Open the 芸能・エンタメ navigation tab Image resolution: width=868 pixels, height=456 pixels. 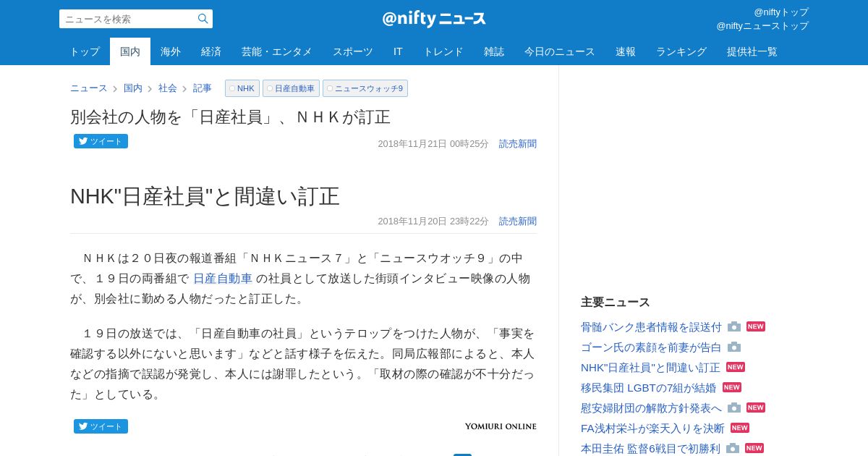(x=277, y=51)
